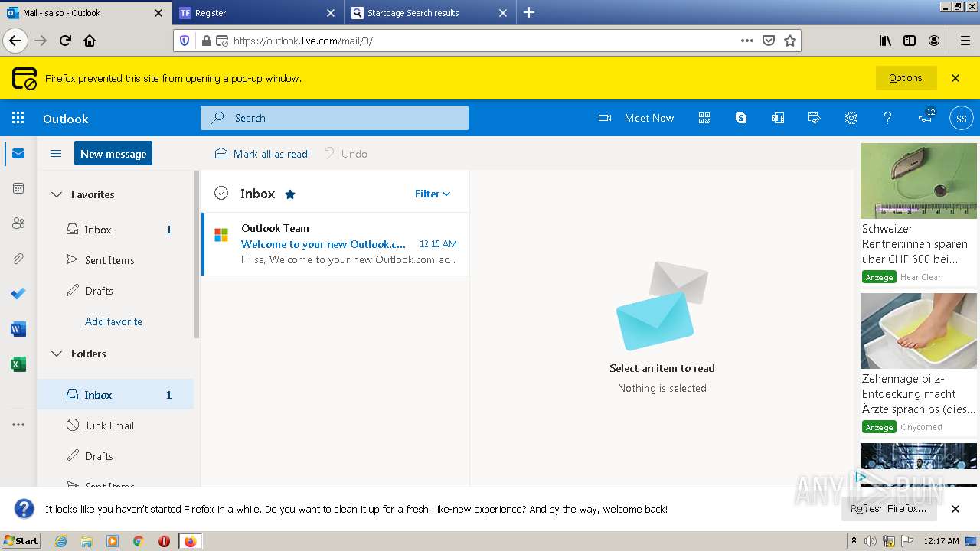Toggle Firefox sidebar view icon
980x551 pixels.
[910, 41]
